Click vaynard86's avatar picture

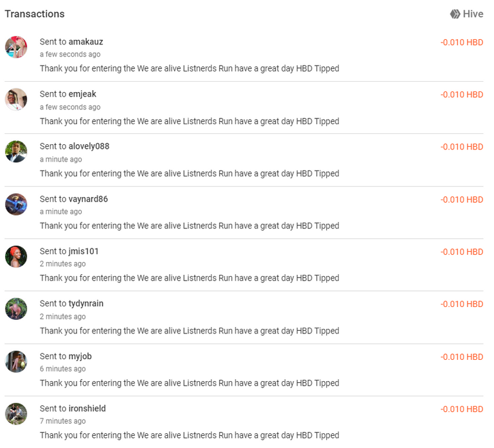[16, 204]
